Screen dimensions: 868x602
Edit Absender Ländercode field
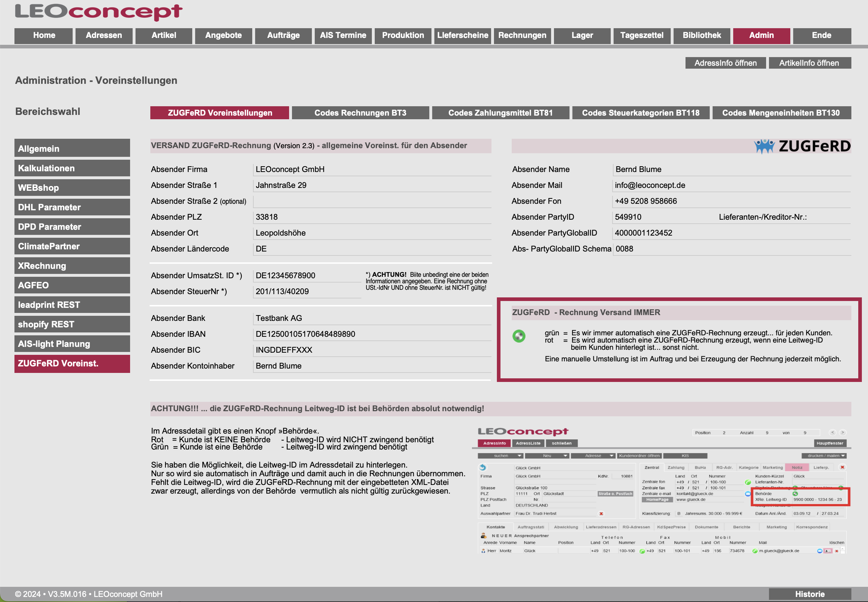coord(372,249)
